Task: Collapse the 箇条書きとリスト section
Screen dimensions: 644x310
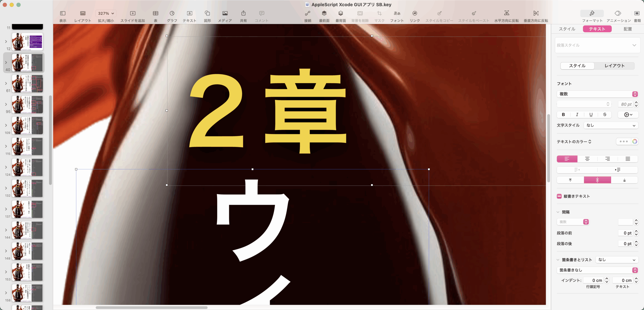Action: point(558,260)
